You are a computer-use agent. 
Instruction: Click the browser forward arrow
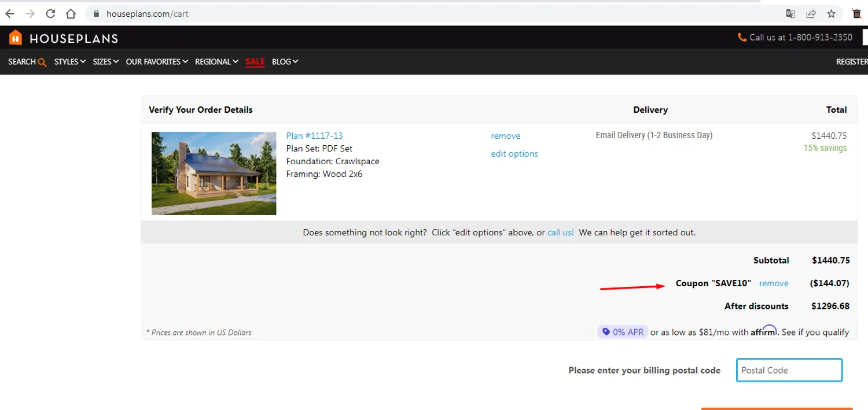click(x=30, y=14)
